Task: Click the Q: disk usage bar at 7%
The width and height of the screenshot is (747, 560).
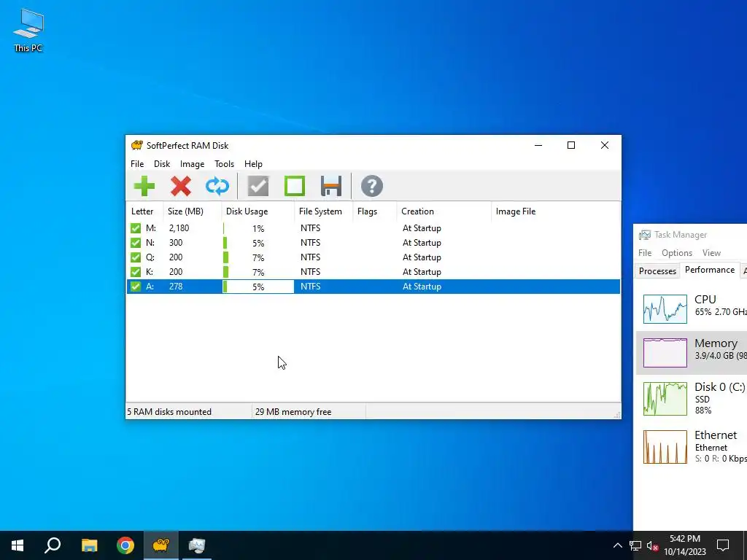Action: (x=258, y=257)
